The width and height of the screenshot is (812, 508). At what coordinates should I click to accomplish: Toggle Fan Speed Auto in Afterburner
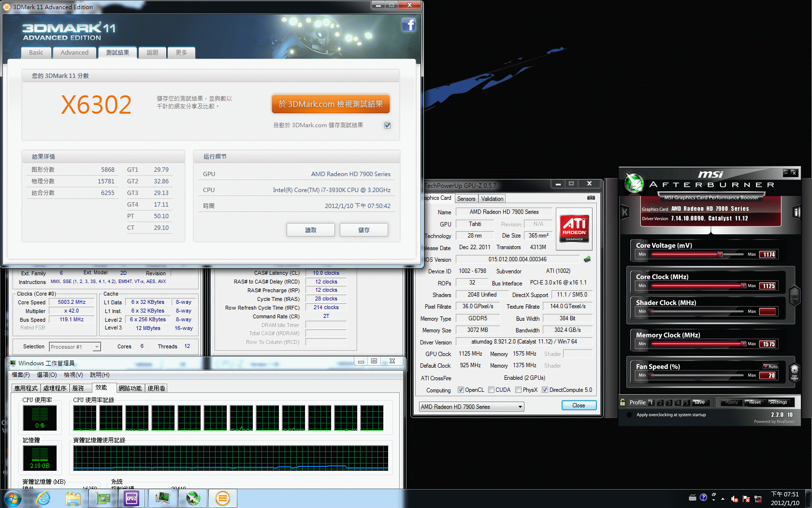point(770,366)
